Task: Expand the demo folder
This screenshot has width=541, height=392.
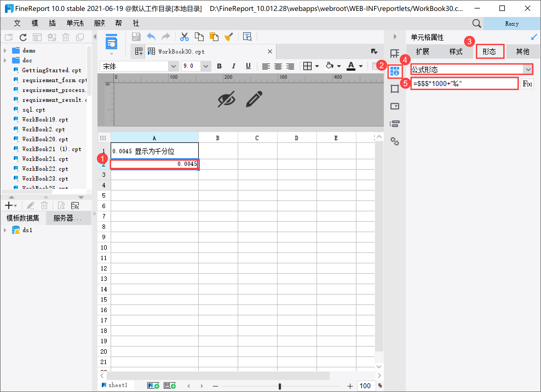Action: tap(5, 51)
